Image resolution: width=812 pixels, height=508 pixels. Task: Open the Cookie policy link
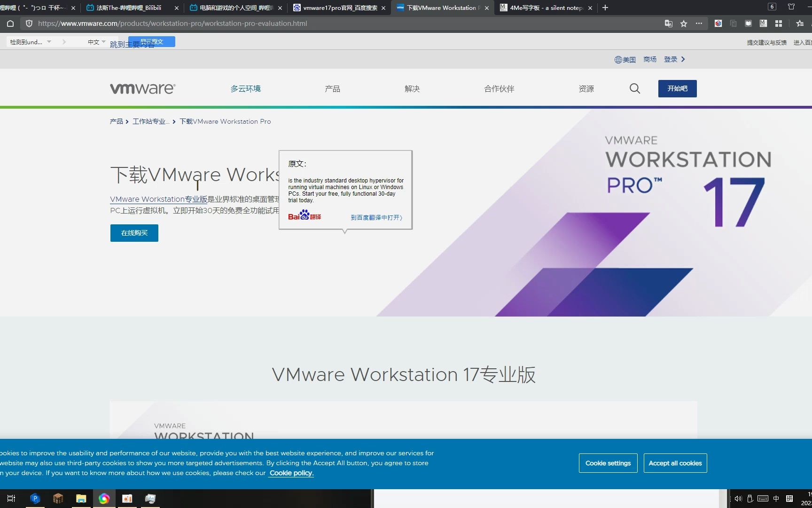291,473
